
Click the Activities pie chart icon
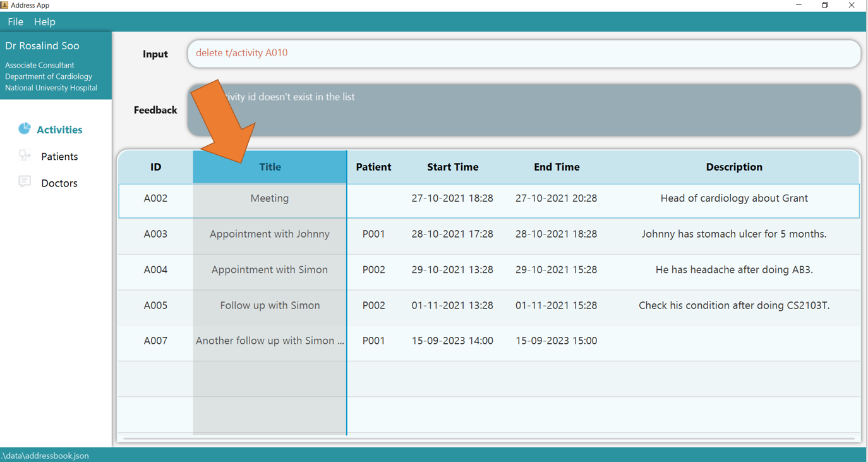pyautogui.click(x=24, y=129)
